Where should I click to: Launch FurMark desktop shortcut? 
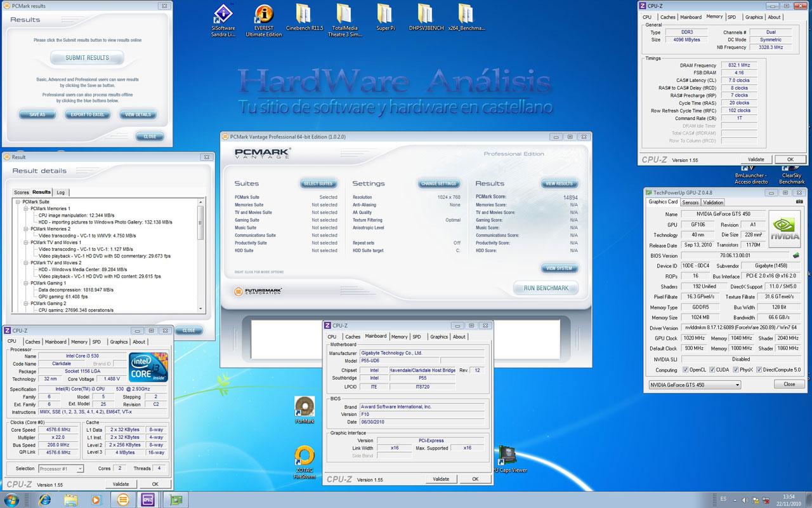pos(304,410)
